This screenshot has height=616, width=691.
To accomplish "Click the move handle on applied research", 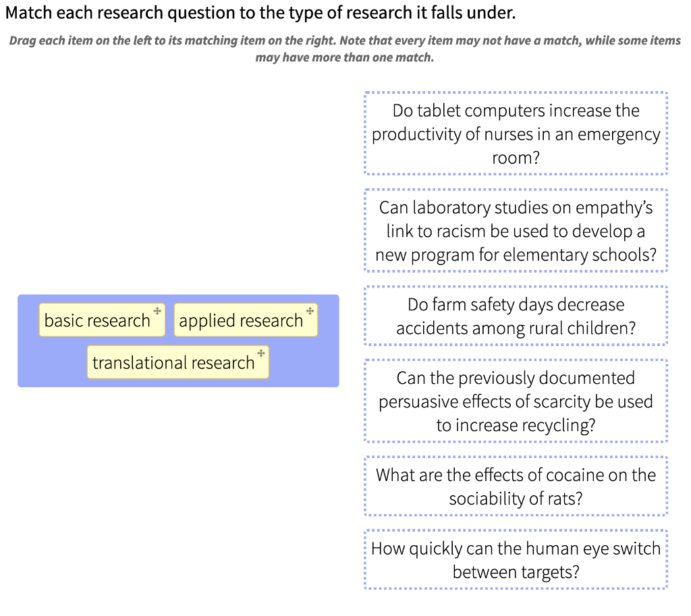I will [x=309, y=311].
